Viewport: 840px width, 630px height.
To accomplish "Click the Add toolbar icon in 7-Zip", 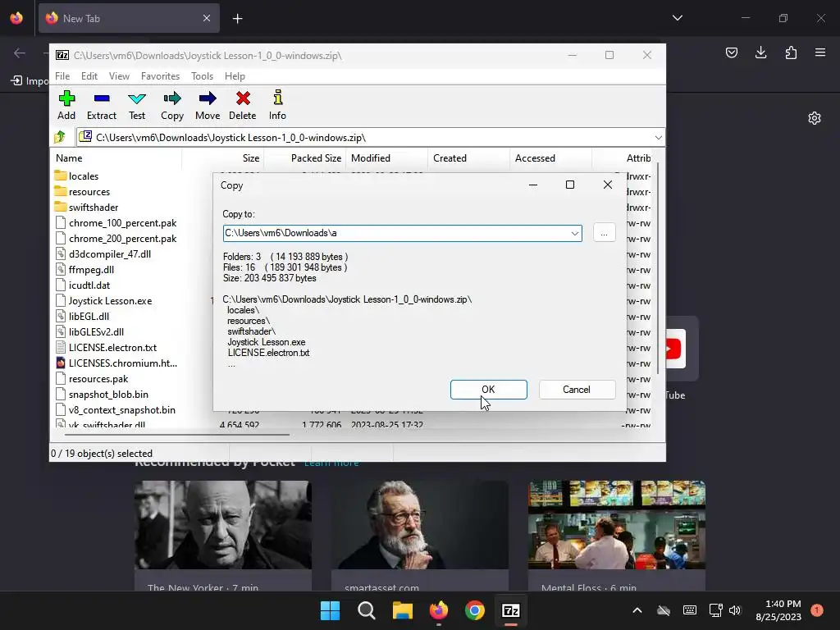I will (66, 105).
